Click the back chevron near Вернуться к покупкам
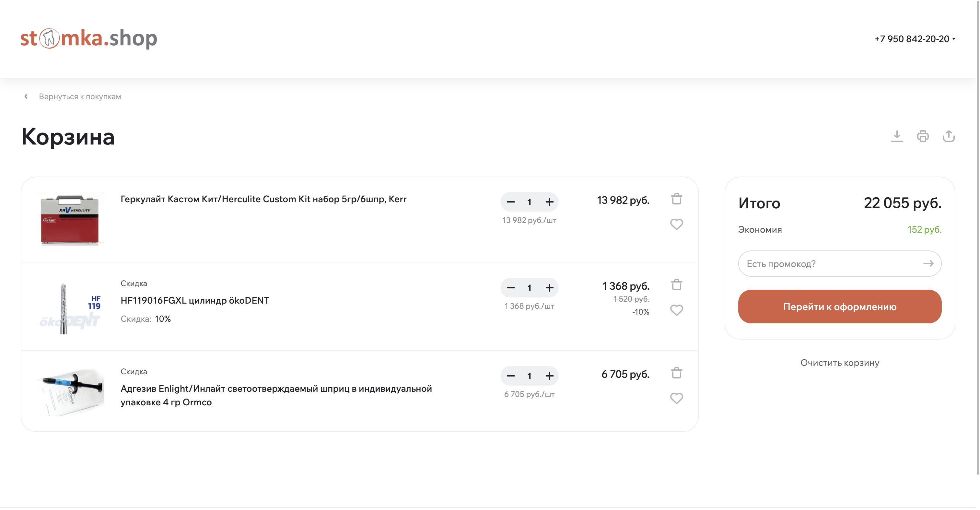The width and height of the screenshot is (980, 510). (26, 96)
